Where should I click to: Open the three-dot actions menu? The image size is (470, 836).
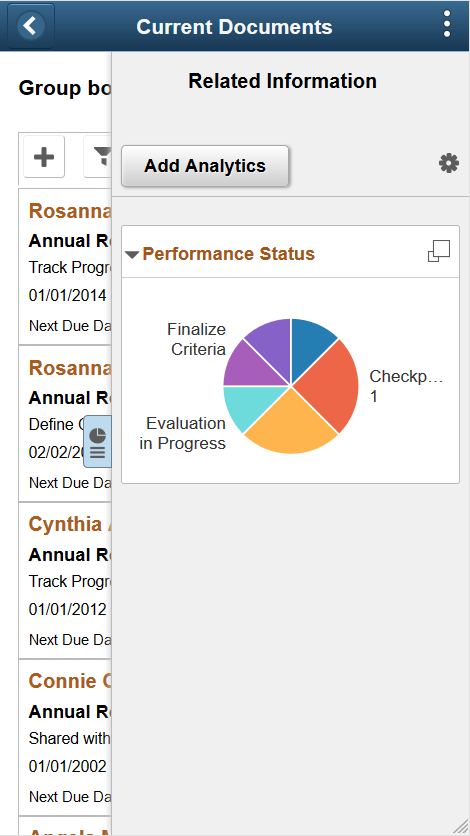[x=447, y=24]
